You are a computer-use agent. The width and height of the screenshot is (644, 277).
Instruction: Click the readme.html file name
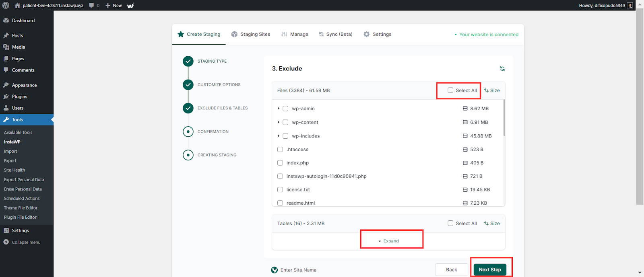(301, 203)
